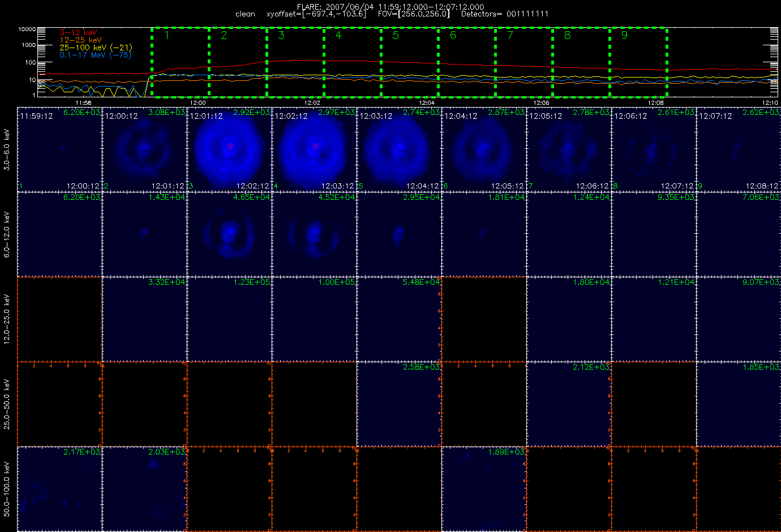781x532 pixels.
Task: Click the 50.0-100.0 keV row axis label
Action: (7, 489)
